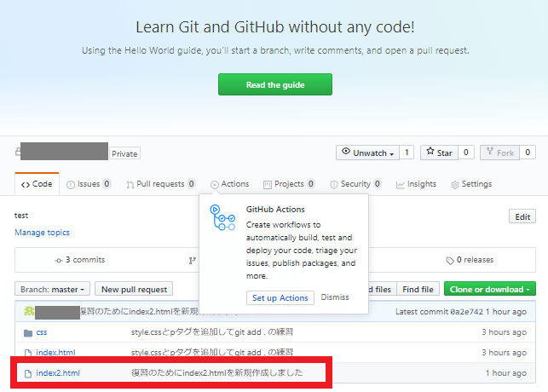Click the star count 0

[466, 153]
